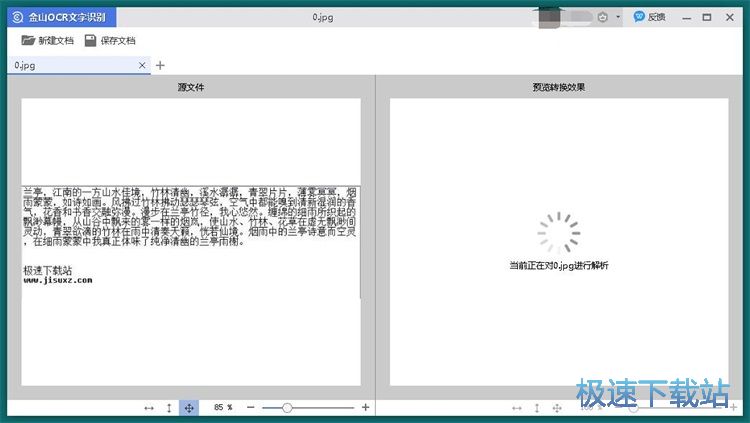
Task: Zoom out source view with minus
Action: click(x=251, y=408)
